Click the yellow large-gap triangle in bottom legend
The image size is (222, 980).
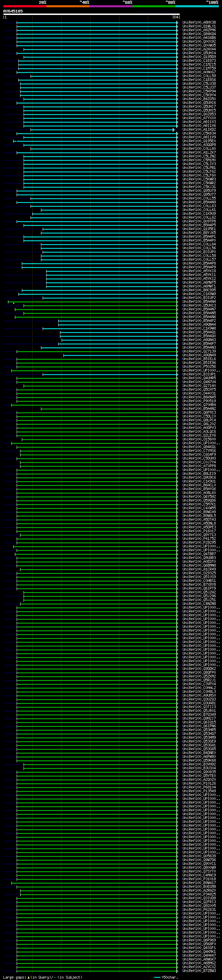pos(28,977)
